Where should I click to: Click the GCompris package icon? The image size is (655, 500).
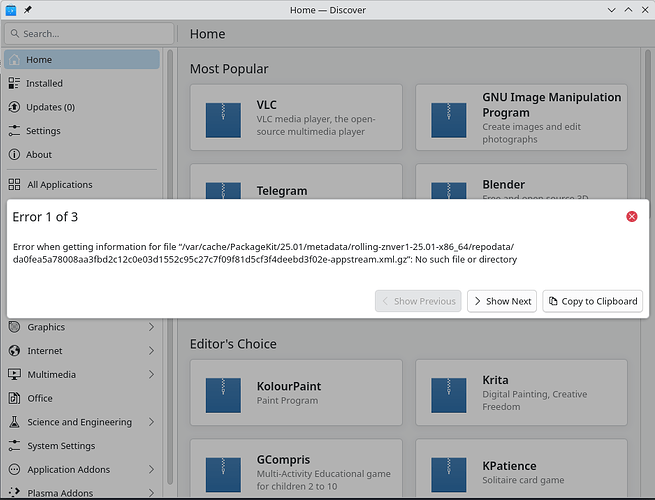[x=223, y=475]
